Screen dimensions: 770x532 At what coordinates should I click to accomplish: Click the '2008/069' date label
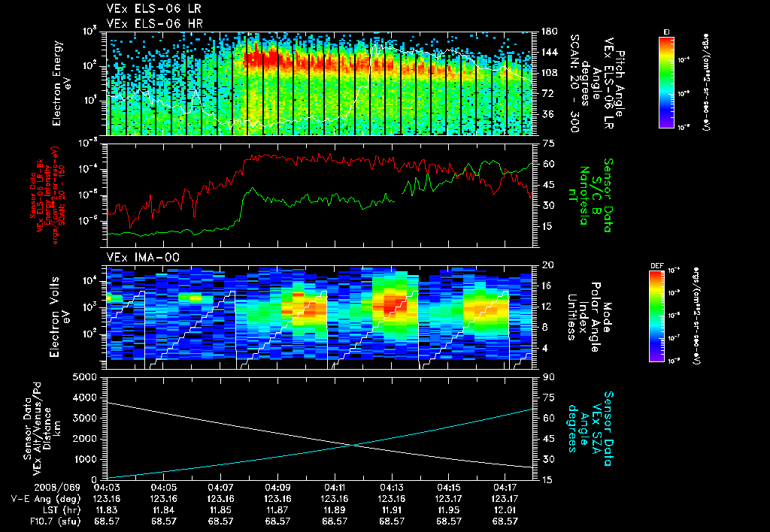(x=57, y=488)
